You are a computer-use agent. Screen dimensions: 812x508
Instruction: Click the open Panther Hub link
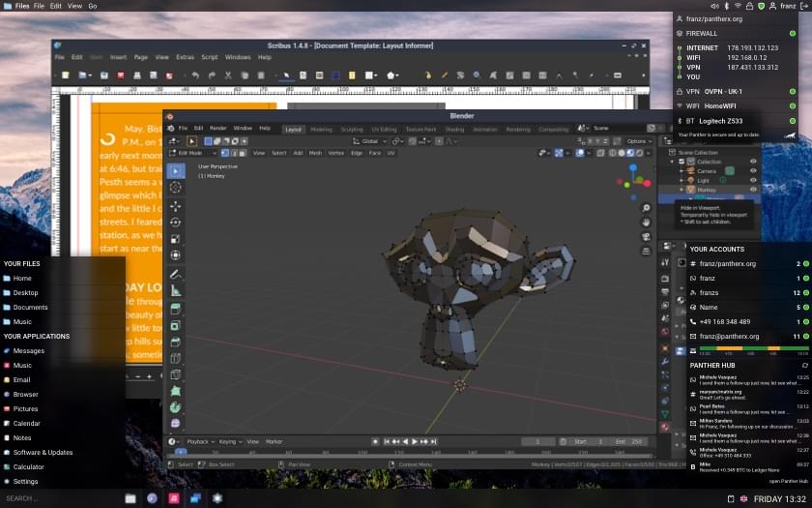(788, 481)
